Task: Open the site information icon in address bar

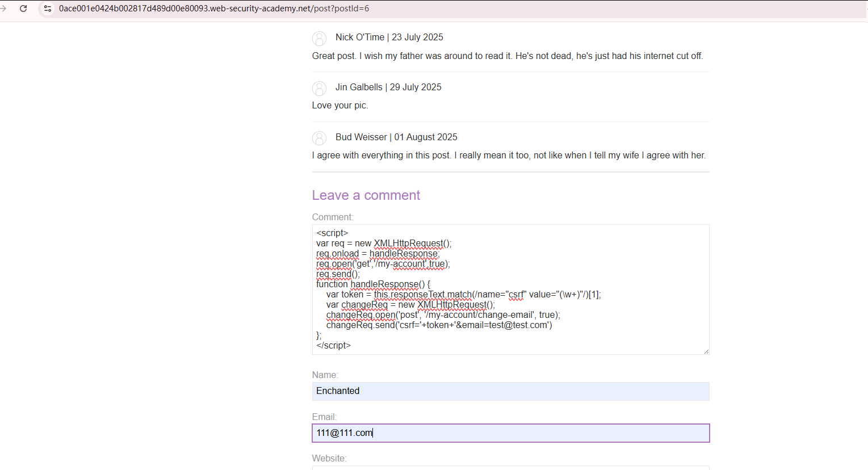Action: pos(48,9)
